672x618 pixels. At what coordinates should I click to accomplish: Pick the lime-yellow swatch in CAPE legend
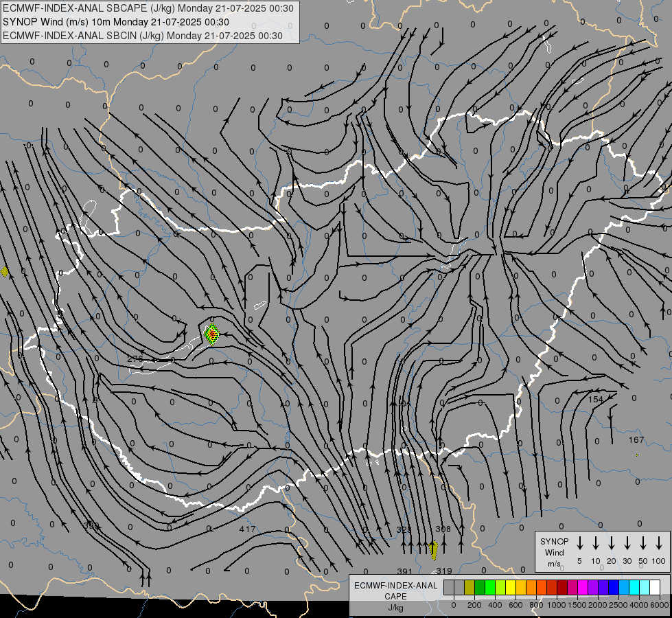[x=500, y=587]
